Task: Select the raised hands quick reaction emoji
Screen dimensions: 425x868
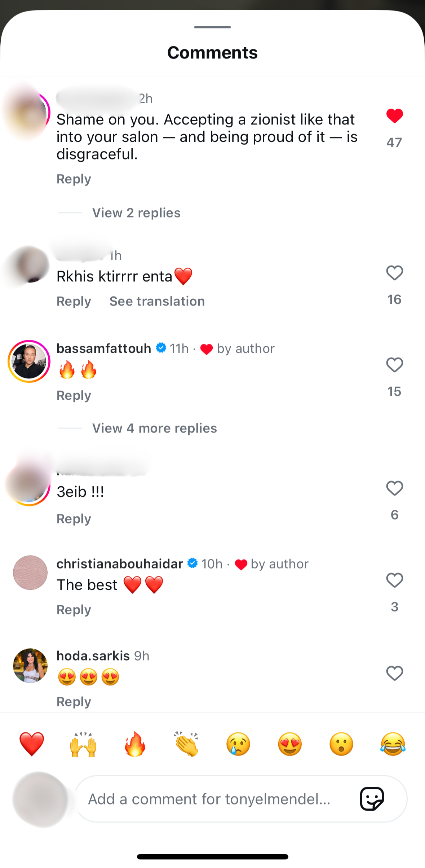Action: point(82,743)
